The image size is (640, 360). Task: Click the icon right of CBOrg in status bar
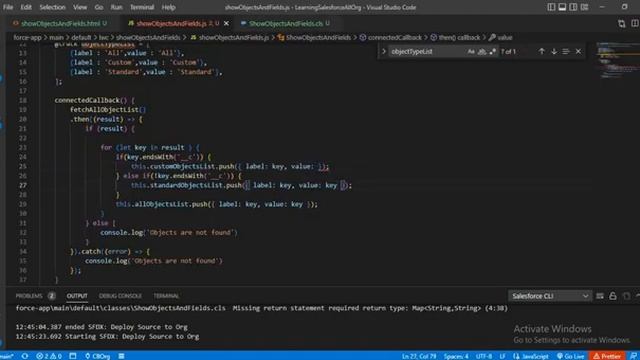point(121,356)
